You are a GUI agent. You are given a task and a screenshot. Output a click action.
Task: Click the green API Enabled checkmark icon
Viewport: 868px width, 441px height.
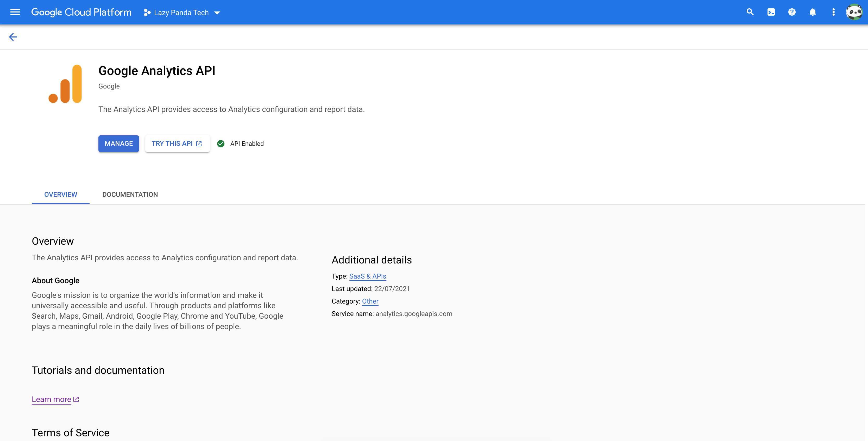coord(221,143)
